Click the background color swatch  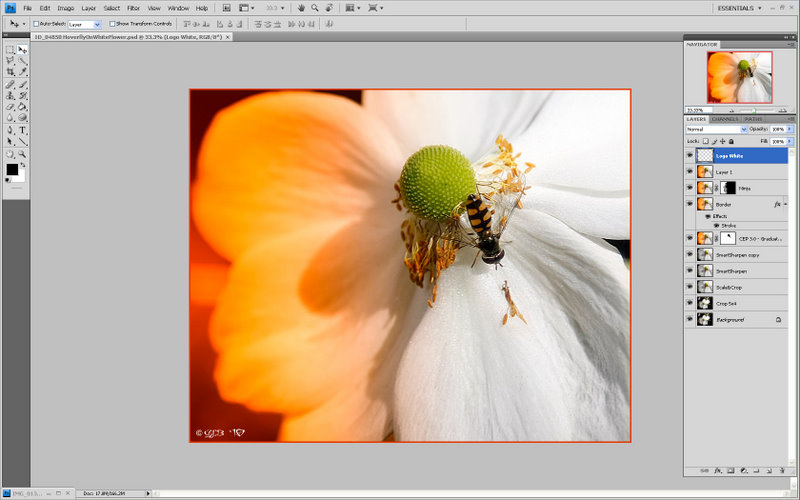click(20, 178)
